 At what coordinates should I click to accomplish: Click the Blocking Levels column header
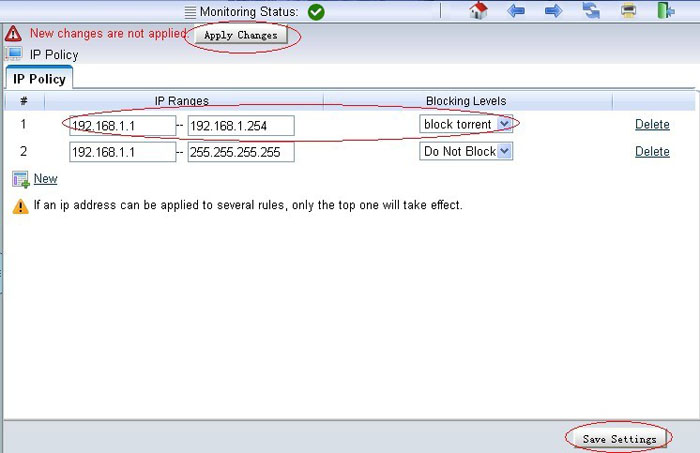click(x=466, y=101)
